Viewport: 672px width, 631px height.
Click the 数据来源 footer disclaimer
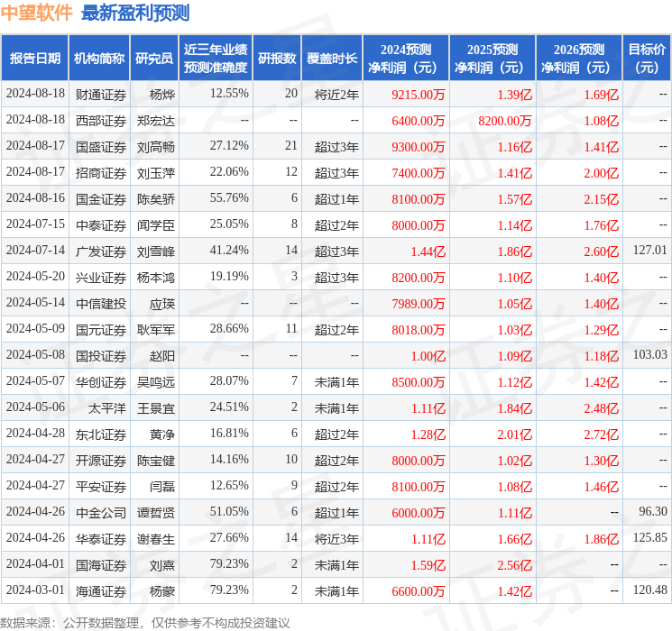coord(145,622)
